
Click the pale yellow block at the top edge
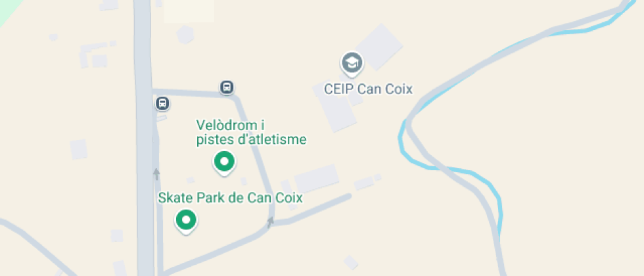coord(189,11)
